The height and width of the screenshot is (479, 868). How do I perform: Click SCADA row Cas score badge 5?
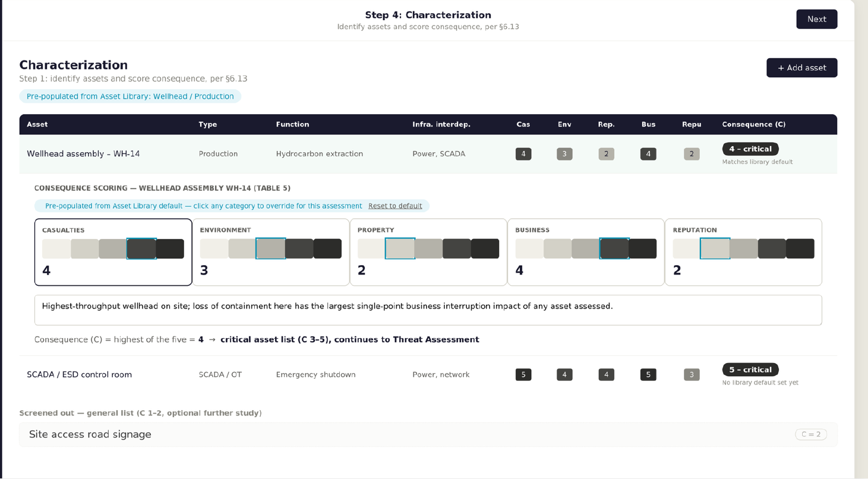(x=523, y=374)
